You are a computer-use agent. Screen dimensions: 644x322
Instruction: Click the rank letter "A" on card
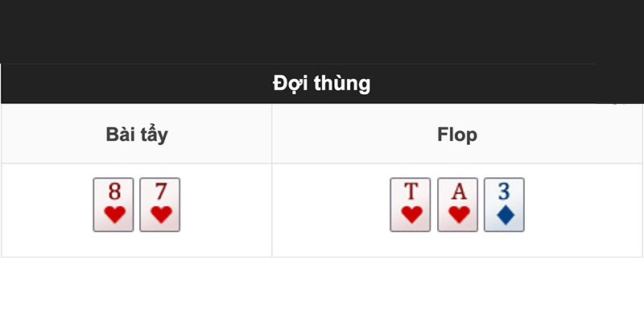pos(459,192)
